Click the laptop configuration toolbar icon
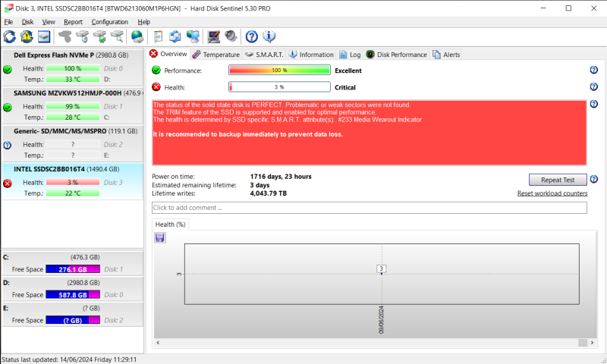This screenshot has height=364, width=607. tap(213, 36)
